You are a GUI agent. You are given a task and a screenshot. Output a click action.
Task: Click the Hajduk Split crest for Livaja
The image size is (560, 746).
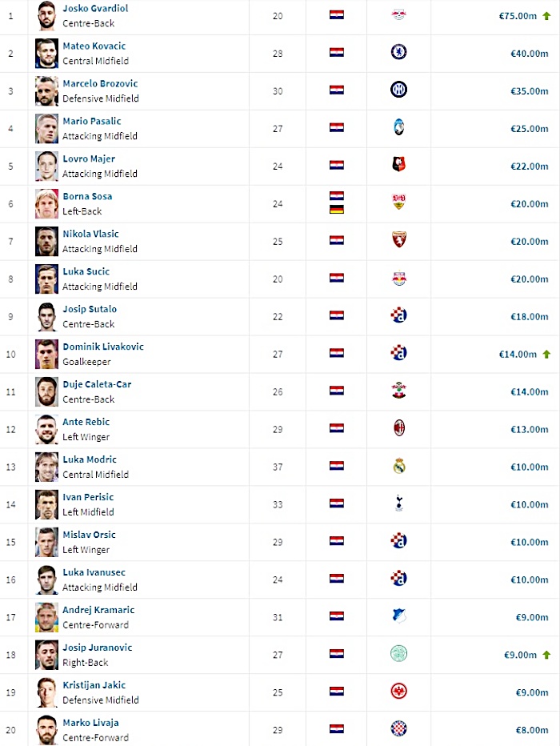(x=399, y=729)
